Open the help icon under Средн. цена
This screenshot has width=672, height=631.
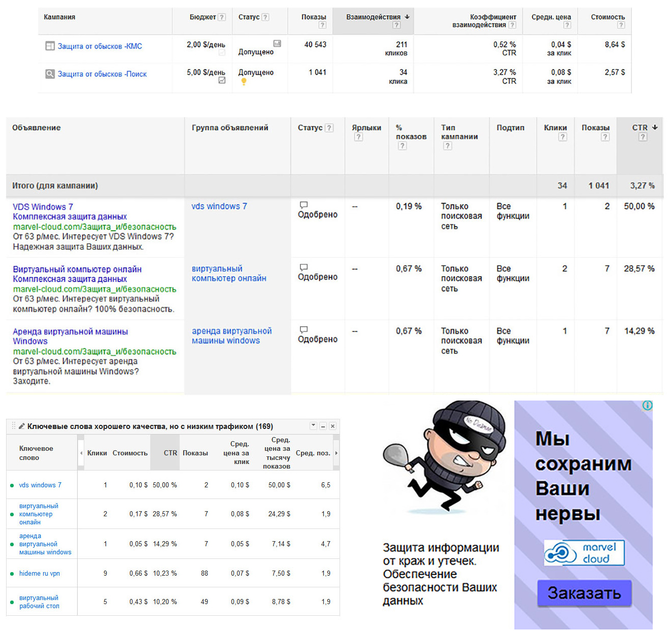pyautogui.click(x=567, y=25)
